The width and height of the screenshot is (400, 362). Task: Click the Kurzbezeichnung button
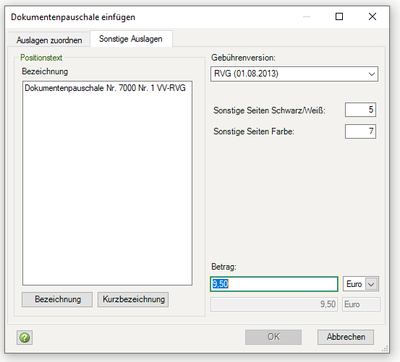click(133, 299)
